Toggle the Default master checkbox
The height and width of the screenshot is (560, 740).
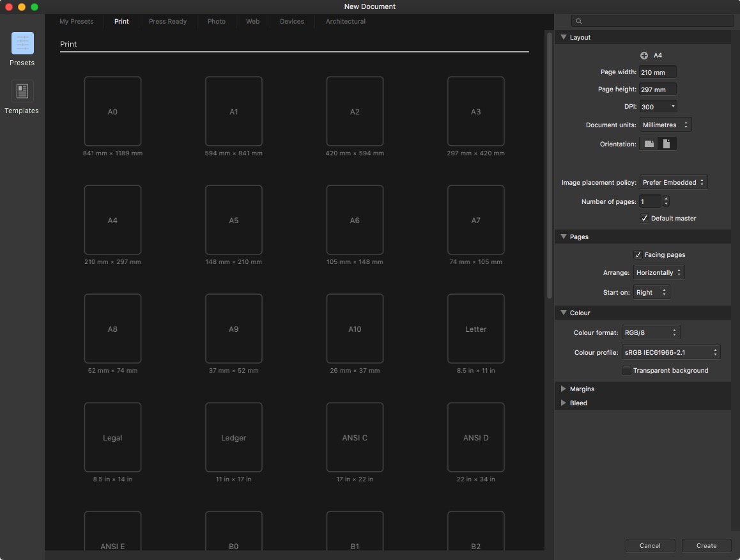[645, 219]
